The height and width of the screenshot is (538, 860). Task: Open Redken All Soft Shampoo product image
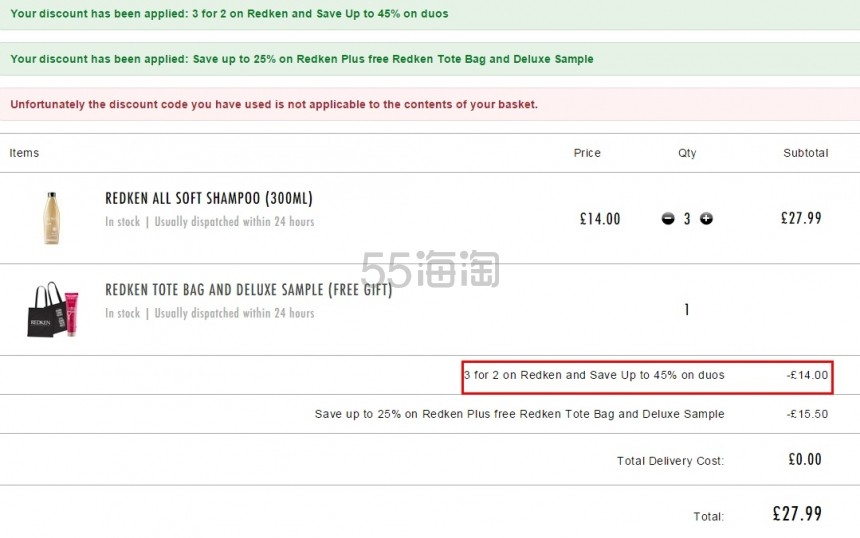tap(52, 218)
